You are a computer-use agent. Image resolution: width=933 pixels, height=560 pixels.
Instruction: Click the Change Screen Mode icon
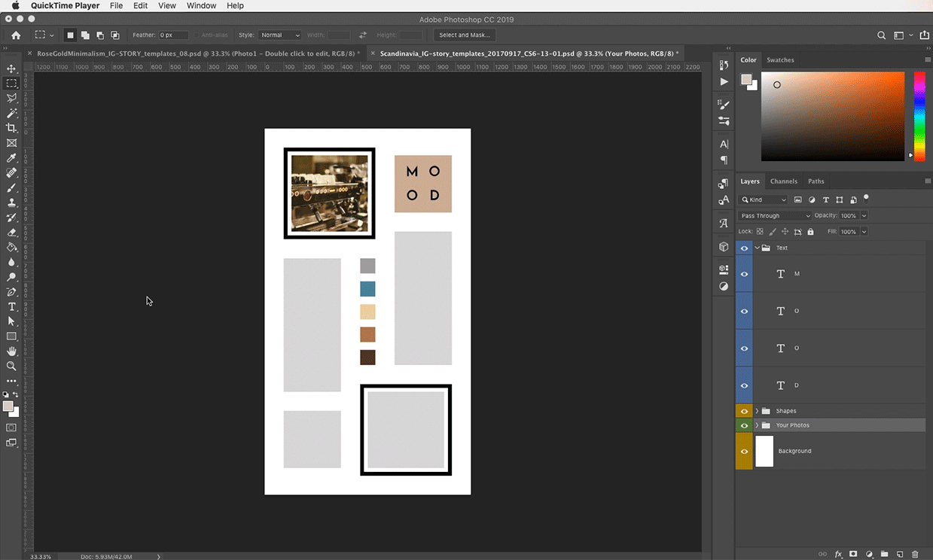tap(11, 443)
